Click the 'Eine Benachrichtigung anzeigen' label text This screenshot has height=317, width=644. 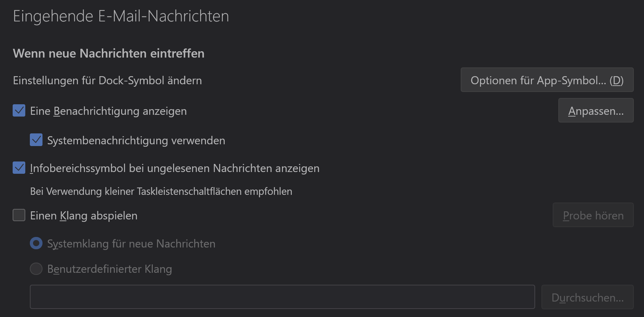tap(108, 111)
